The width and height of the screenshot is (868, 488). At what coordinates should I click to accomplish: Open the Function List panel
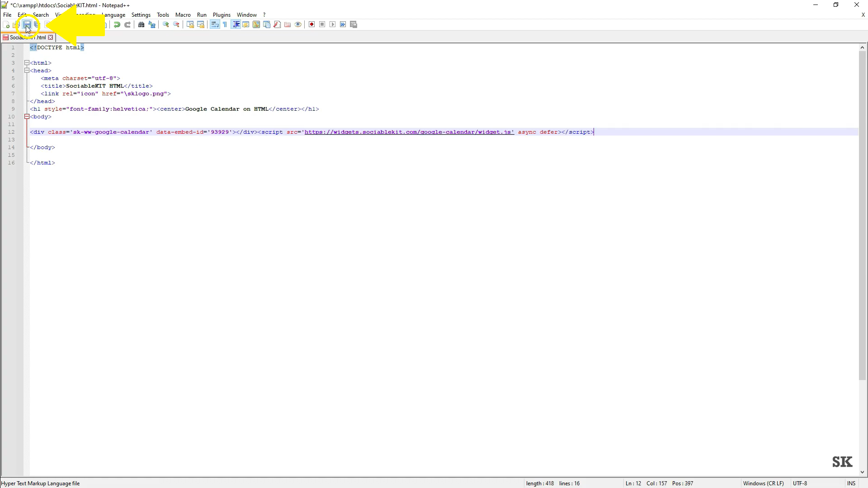point(277,25)
